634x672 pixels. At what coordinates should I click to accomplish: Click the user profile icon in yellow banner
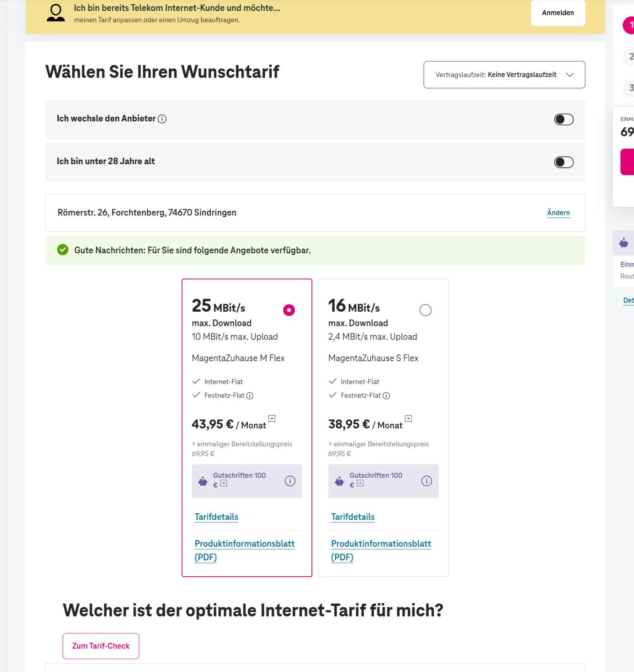coord(56,13)
